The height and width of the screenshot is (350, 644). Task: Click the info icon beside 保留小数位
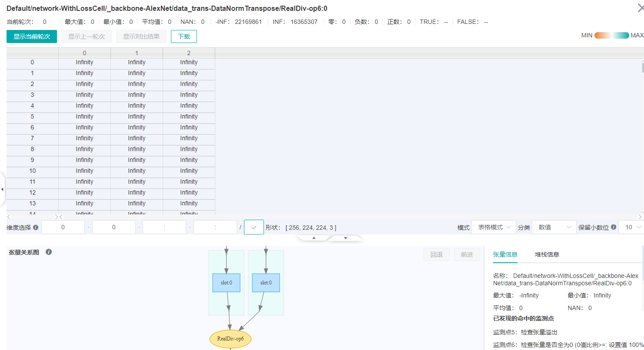tap(613, 228)
